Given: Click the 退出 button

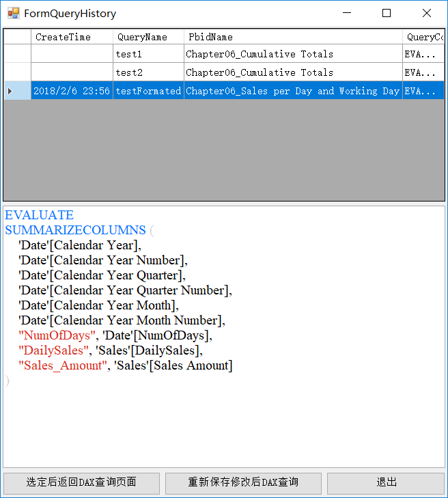Looking at the screenshot, I should point(386,482).
